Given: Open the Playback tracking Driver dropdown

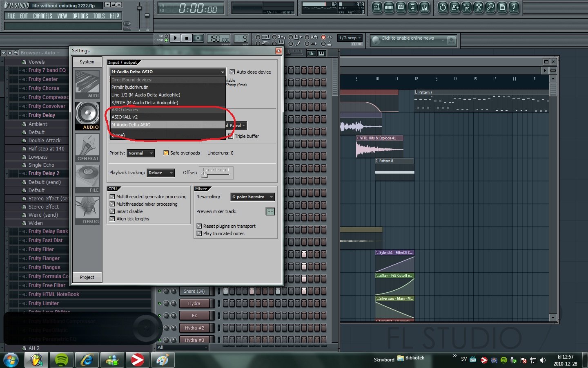Looking at the screenshot, I should click(160, 173).
